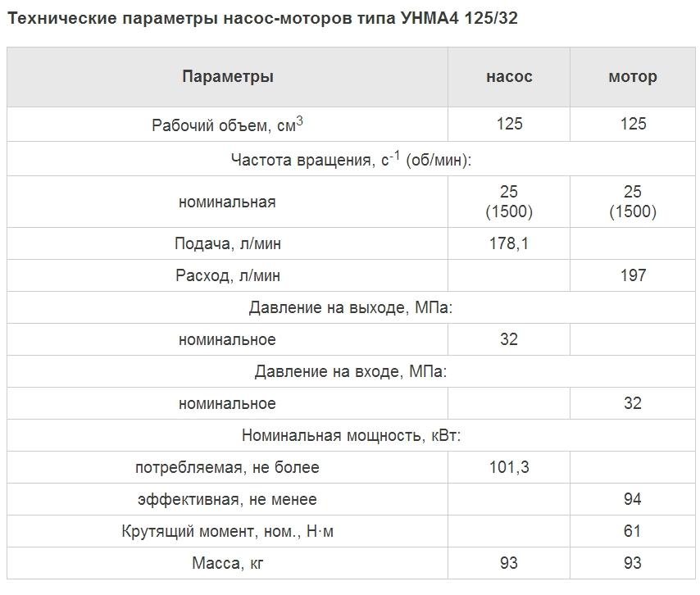Select the consumed power value 101,3
The width and height of the screenshot is (700, 595).
pyautogui.click(x=509, y=468)
